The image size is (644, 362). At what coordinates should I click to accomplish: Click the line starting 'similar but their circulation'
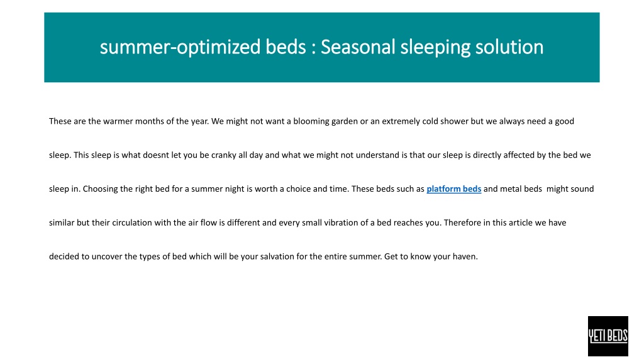(x=308, y=223)
